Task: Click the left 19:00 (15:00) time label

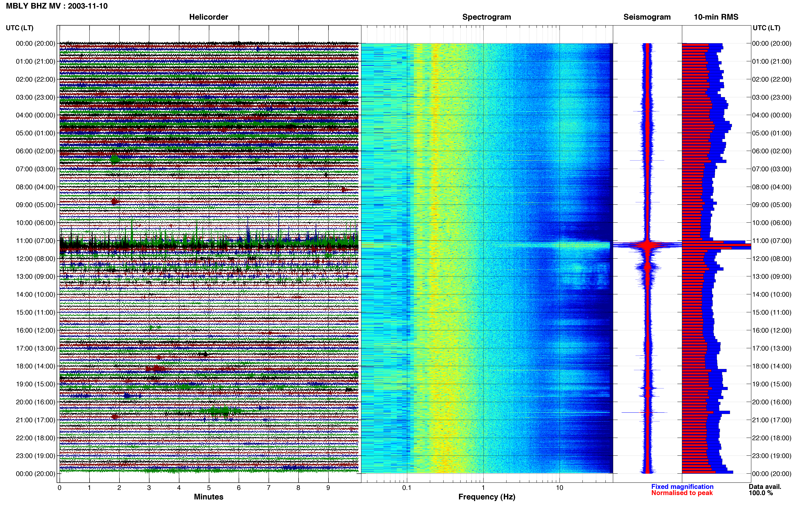Action: coord(36,384)
